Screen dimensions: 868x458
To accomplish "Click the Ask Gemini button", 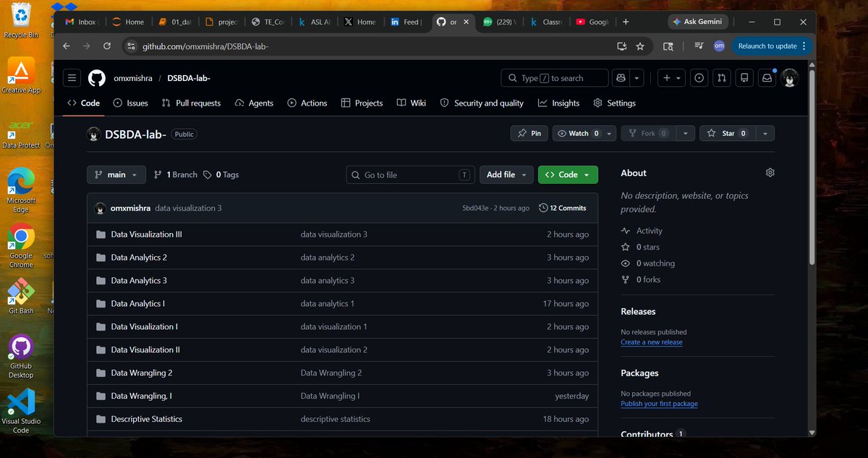I will click(x=697, y=22).
